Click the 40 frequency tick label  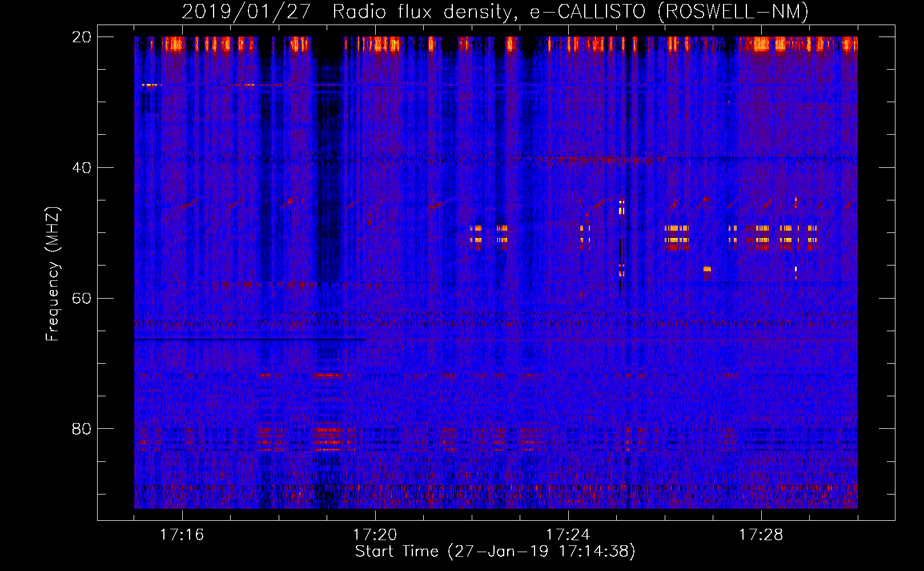pos(81,168)
